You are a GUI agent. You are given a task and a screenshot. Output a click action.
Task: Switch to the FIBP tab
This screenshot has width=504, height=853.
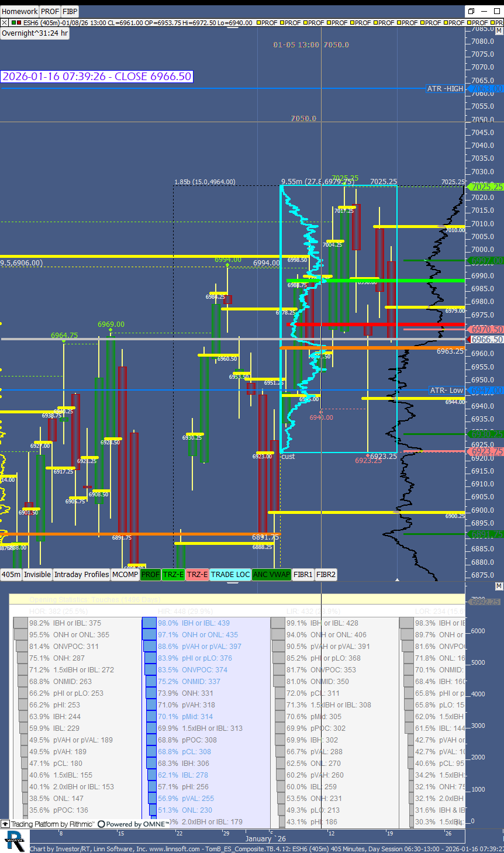click(x=70, y=11)
